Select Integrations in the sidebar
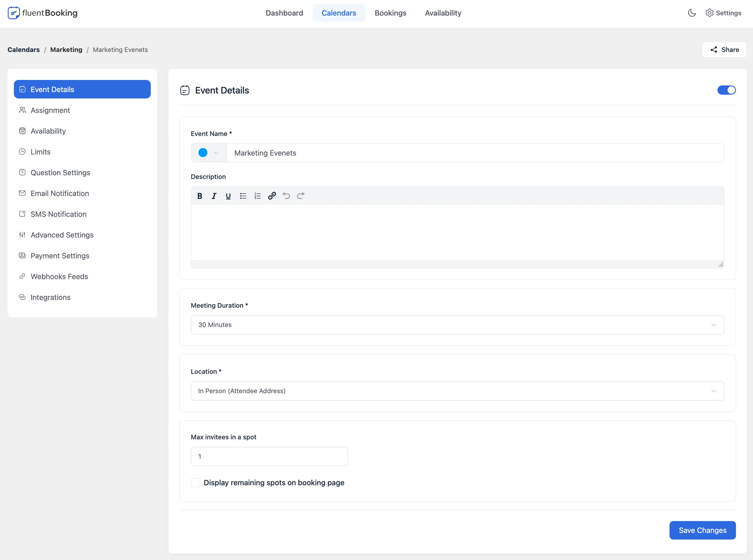 (82, 297)
